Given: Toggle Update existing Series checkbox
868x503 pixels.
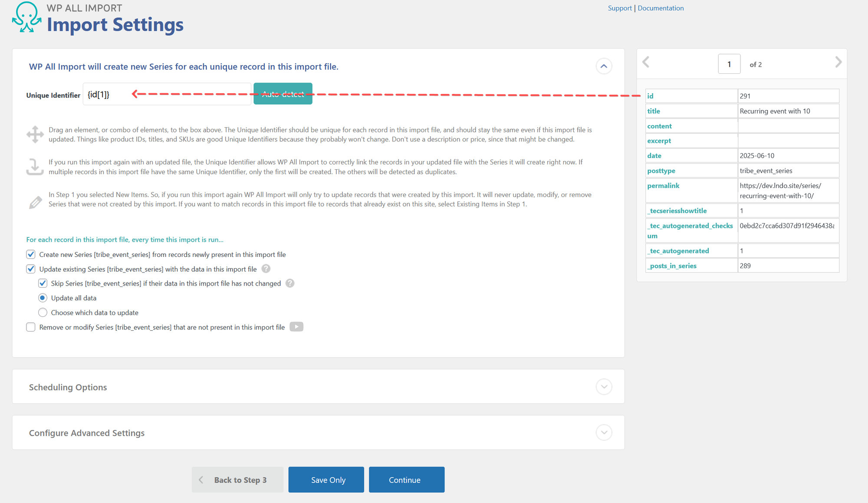Looking at the screenshot, I should pos(31,269).
